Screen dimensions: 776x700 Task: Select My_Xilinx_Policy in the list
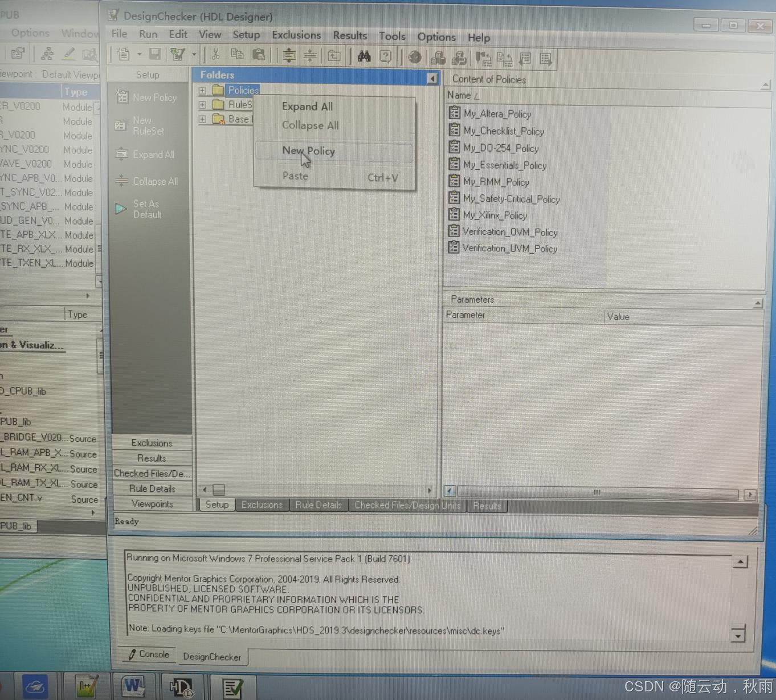point(495,215)
